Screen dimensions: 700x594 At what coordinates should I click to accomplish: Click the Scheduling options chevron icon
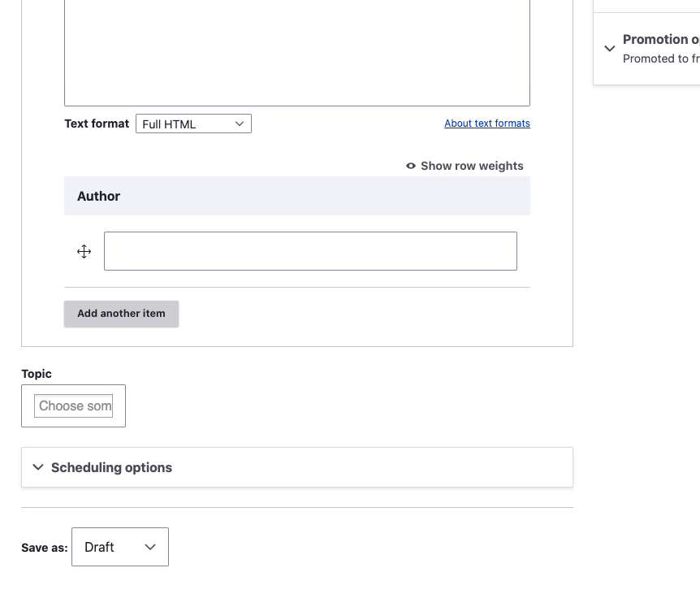point(37,467)
